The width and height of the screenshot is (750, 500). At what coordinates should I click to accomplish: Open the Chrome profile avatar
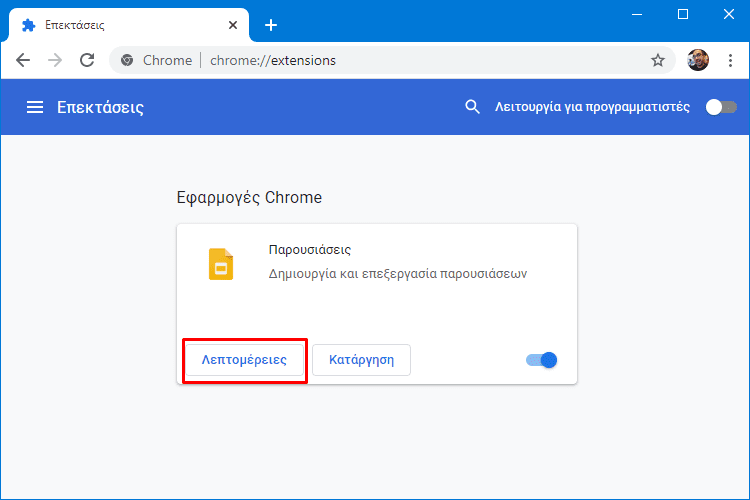click(x=698, y=60)
